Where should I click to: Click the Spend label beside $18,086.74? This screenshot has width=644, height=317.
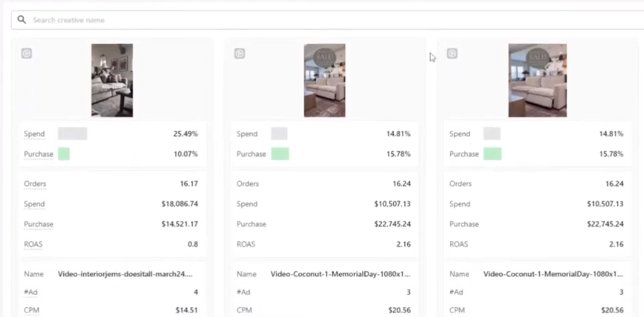point(34,204)
